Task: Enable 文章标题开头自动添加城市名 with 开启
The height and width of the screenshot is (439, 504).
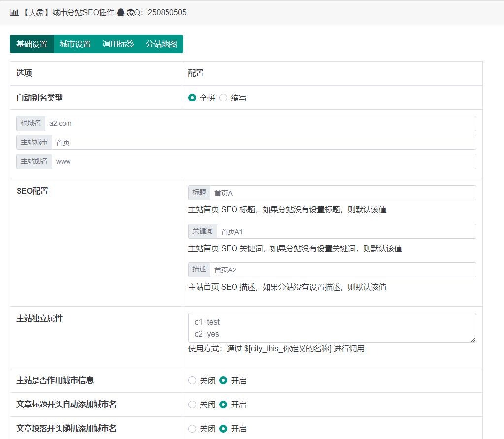Action: tap(223, 404)
